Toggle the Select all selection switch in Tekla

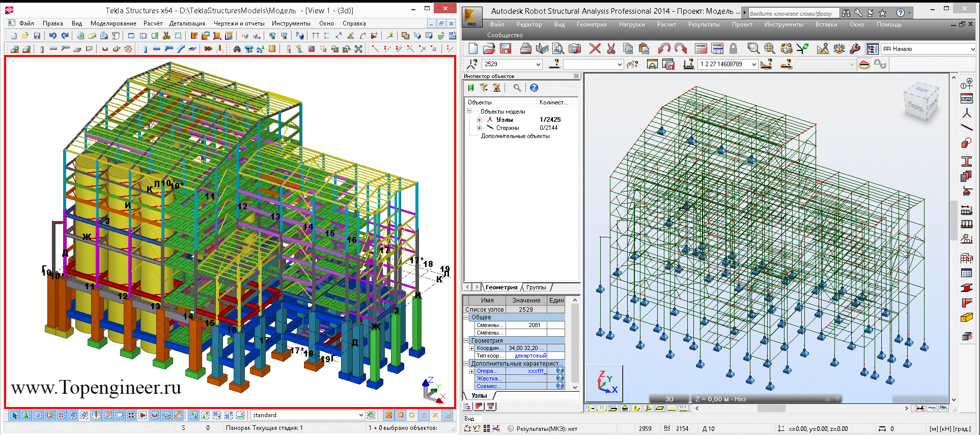[x=14, y=415]
